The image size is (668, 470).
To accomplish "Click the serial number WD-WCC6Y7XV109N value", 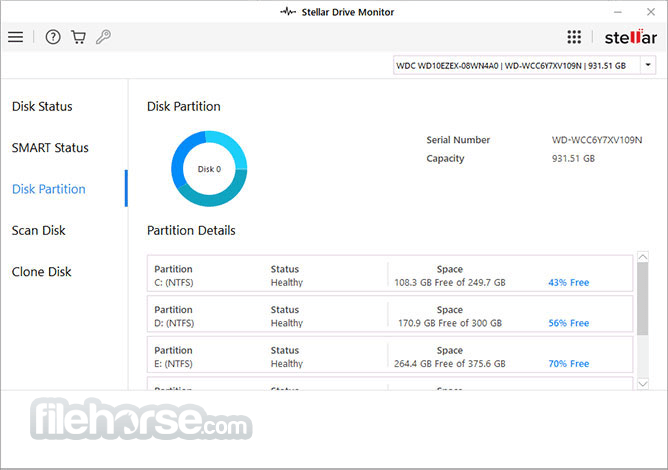I will 597,140.
